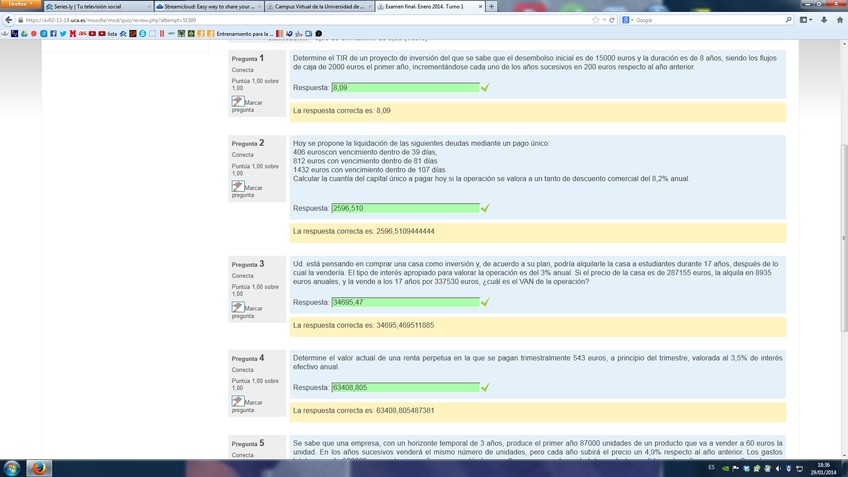This screenshot has height=477, width=848.
Task: Reload the page with the refresh icon
Action: click(x=612, y=20)
